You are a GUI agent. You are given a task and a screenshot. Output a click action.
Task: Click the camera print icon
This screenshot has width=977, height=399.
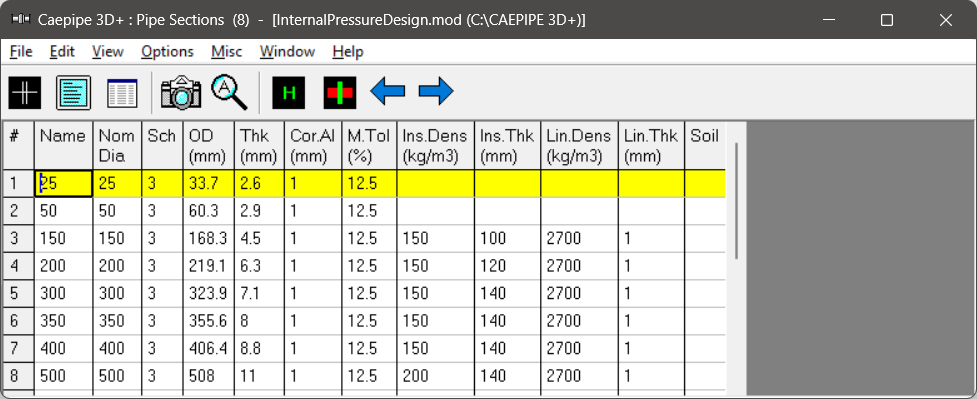pos(181,93)
